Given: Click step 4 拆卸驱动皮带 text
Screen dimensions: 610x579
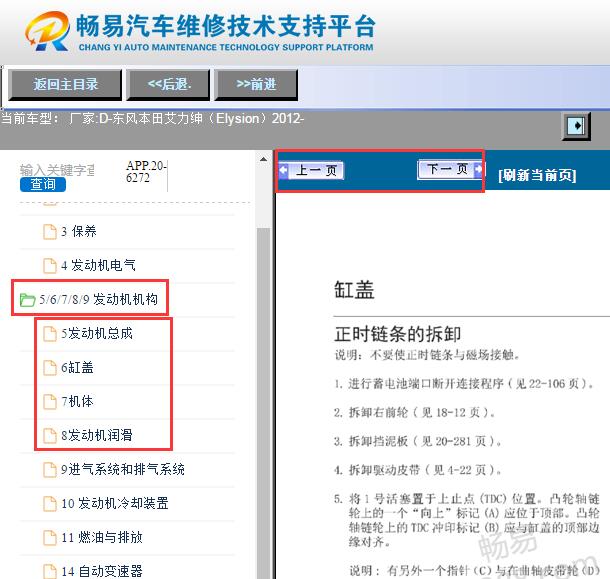Looking at the screenshot, I should [418, 470].
